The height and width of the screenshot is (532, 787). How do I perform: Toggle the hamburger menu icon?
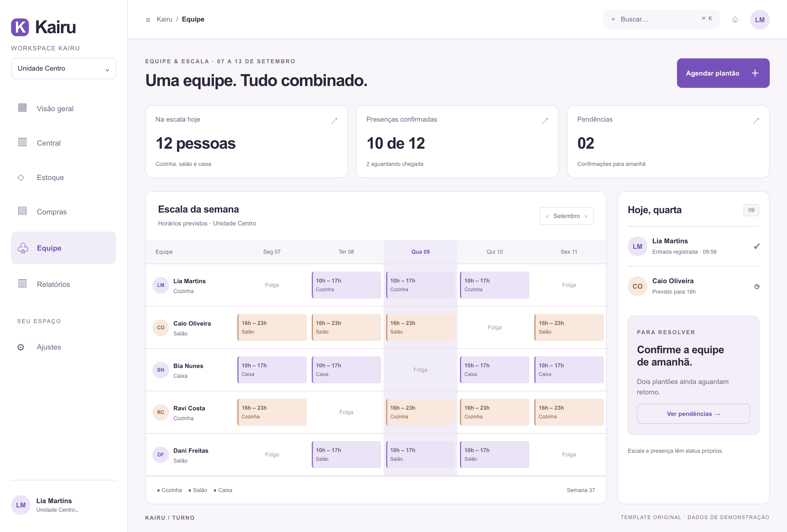pos(148,20)
